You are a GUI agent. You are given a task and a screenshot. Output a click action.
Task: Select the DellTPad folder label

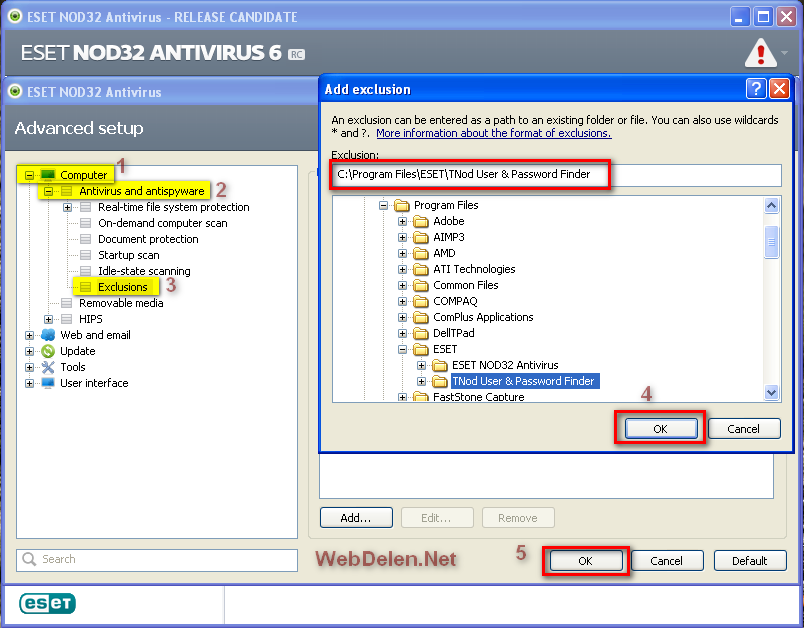(454, 333)
